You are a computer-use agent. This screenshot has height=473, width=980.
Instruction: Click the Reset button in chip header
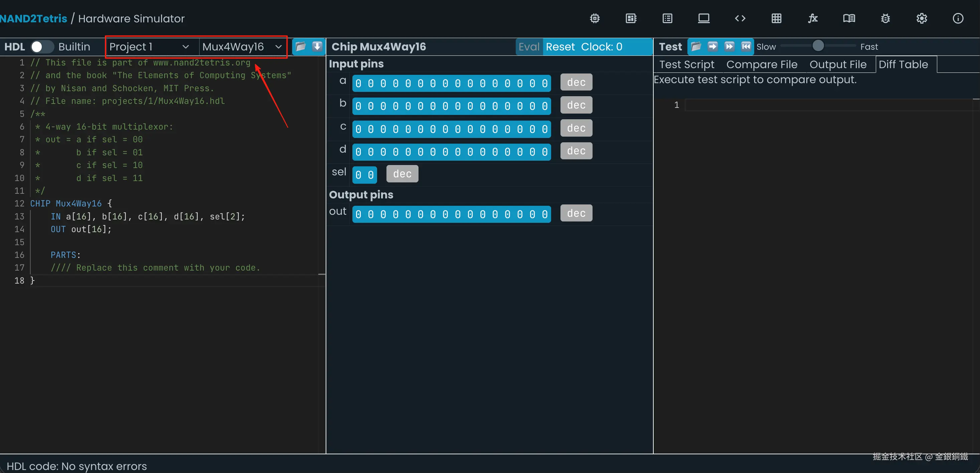click(560, 47)
